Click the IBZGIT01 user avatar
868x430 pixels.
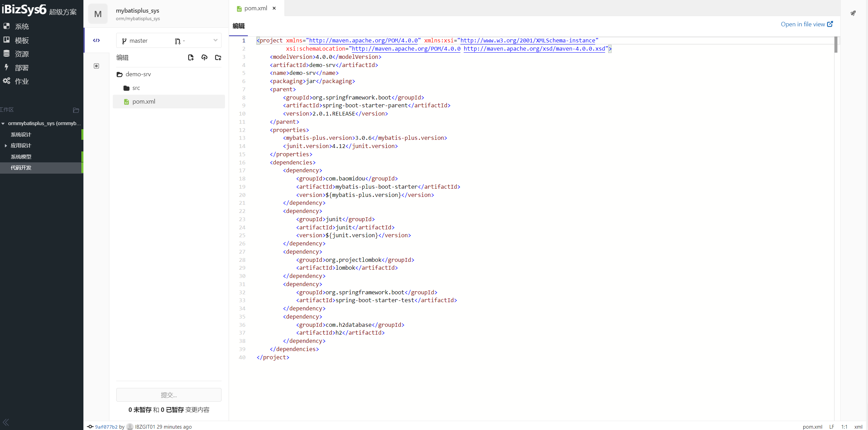[x=130, y=427]
